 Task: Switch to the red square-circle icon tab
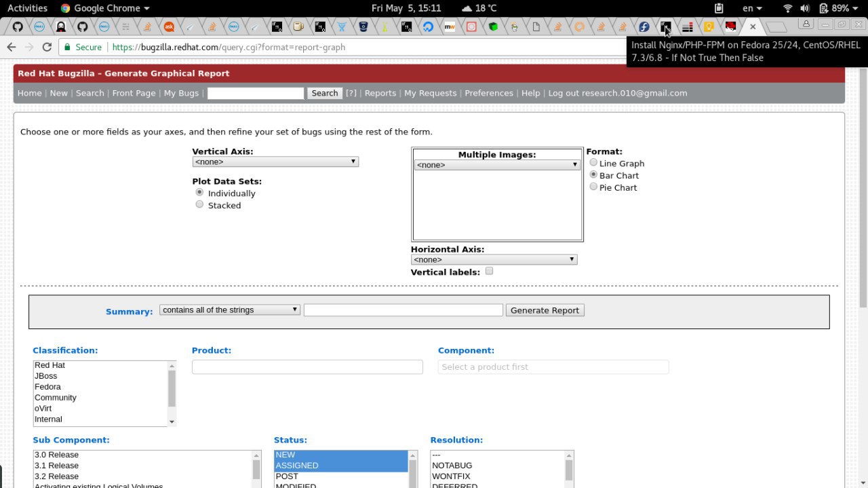coord(471,27)
